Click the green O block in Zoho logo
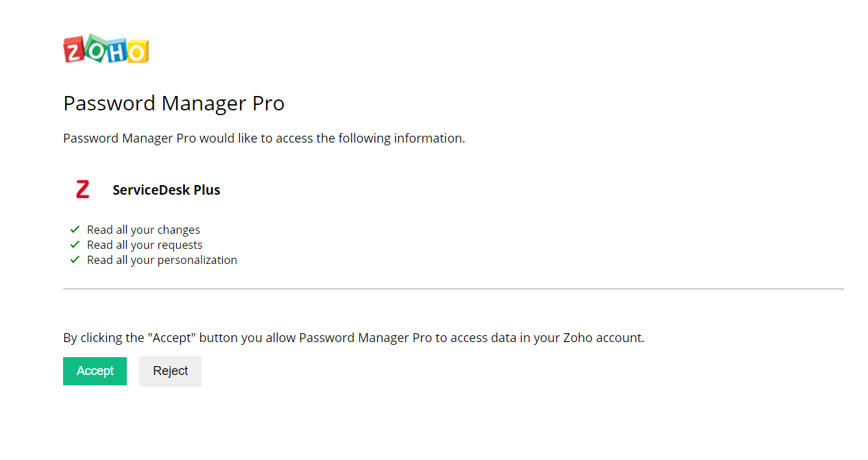 click(95, 48)
